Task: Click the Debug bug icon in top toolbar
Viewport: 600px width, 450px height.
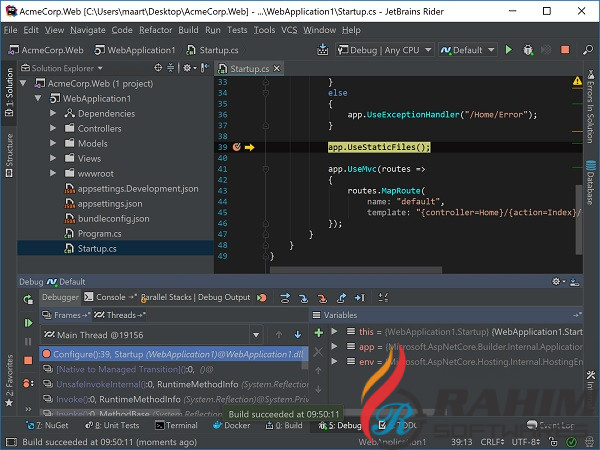Action: 527,49
